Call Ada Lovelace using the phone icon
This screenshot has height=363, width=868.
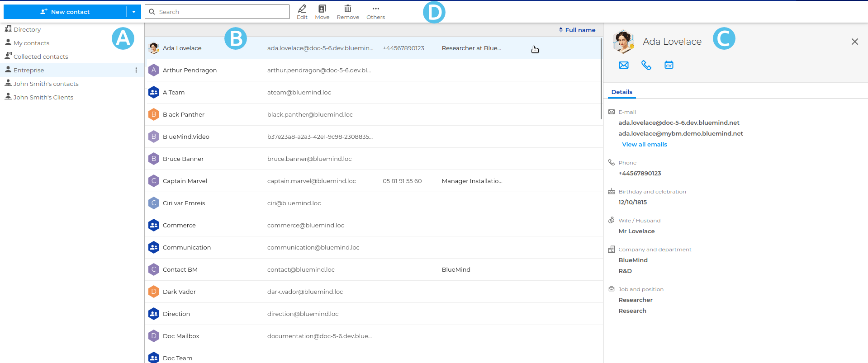[646, 65]
